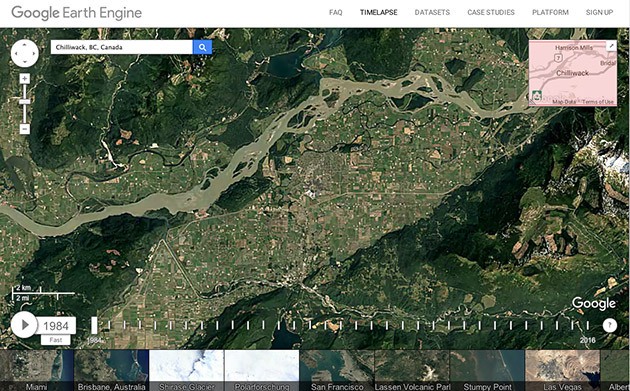Screen dimensions: 630x391
Task: Open the help question mark icon
Action: click(x=610, y=325)
